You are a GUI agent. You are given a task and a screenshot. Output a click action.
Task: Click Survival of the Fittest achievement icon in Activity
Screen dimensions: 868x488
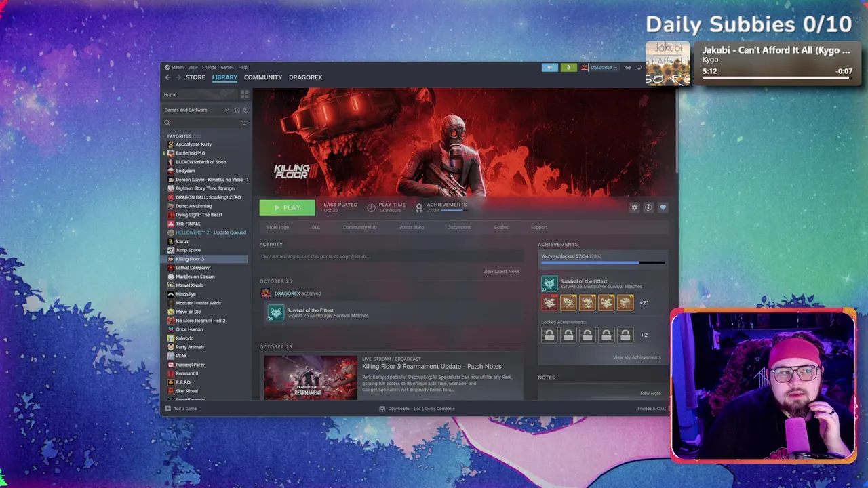point(275,312)
